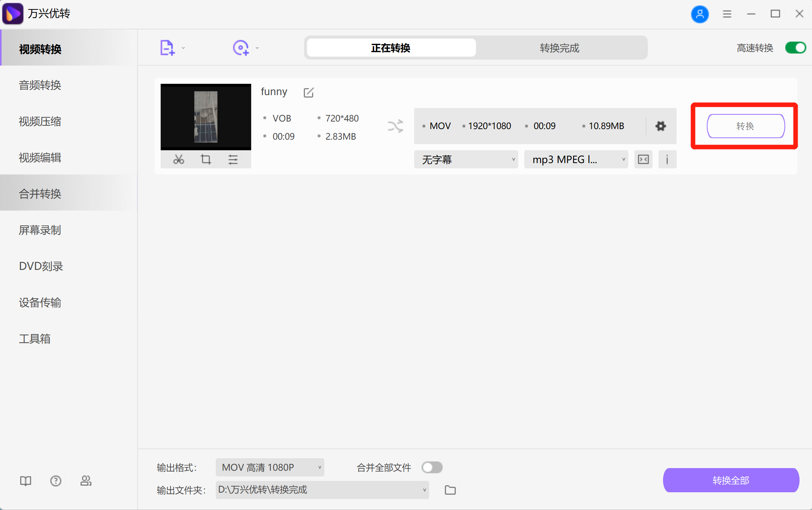Image resolution: width=812 pixels, height=510 pixels.
Task: Click the crop resolution icon beside subtitle dropdown
Action: (x=643, y=159)
